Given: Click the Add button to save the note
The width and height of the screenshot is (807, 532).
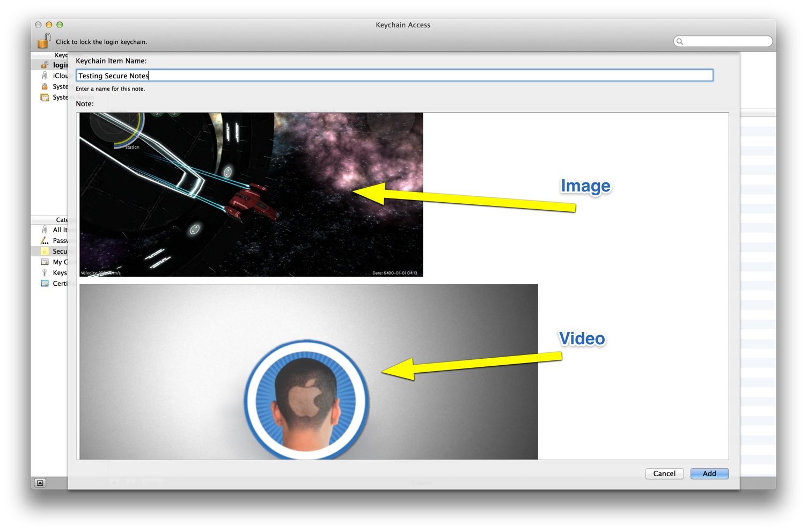Looking at the screenshot, I should [709, 474].
